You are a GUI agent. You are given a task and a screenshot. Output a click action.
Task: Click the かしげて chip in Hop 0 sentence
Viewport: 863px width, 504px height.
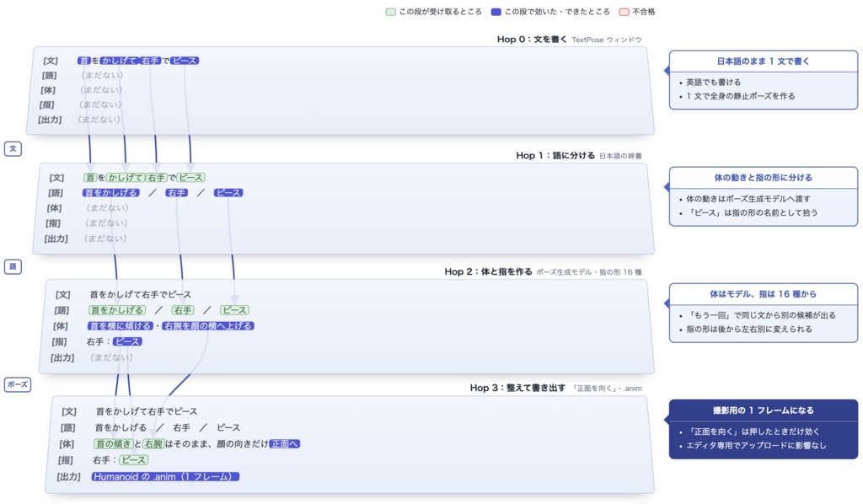click(119, 61)
